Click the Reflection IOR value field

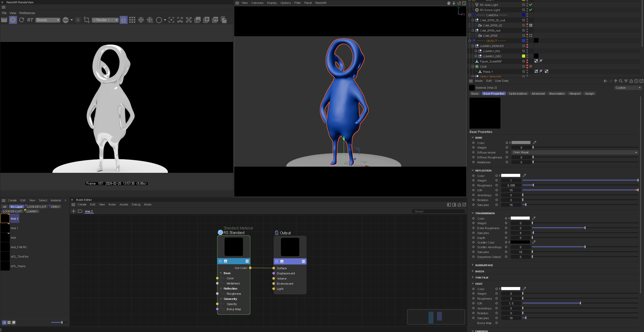tap(511, 190)
